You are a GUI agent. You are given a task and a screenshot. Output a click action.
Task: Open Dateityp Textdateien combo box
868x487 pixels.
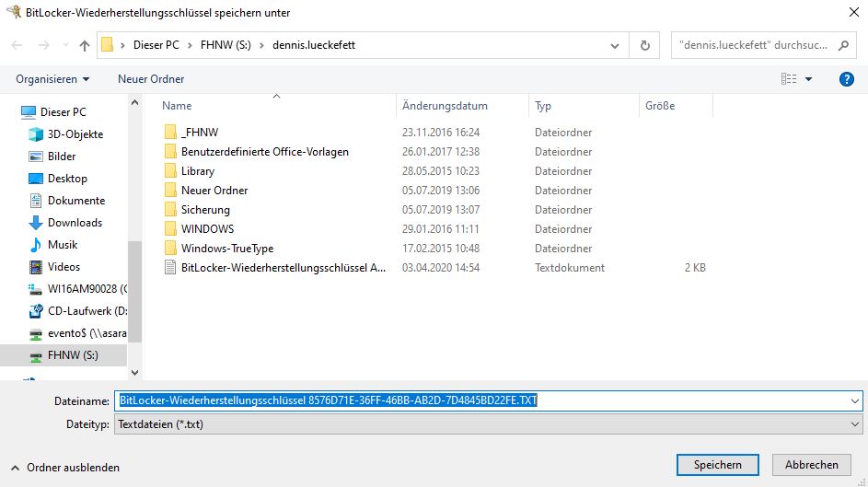(x=488, y=424)
